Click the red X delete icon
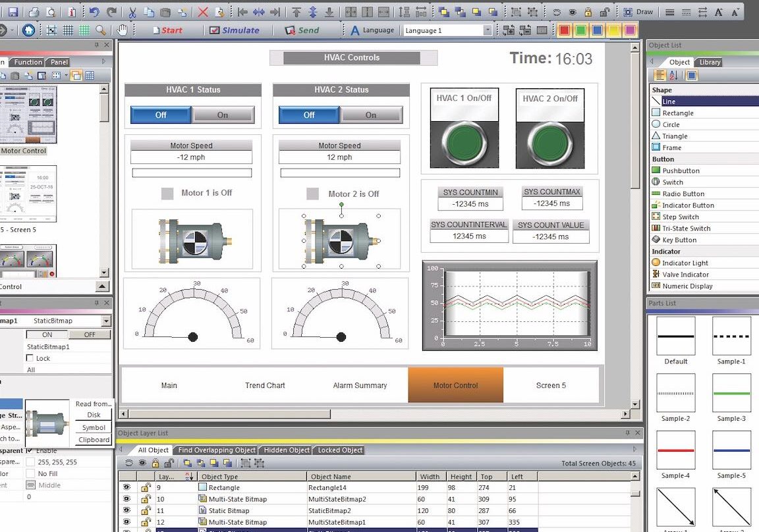Viewport: 759px width, 532px height. tap(203, 12)
